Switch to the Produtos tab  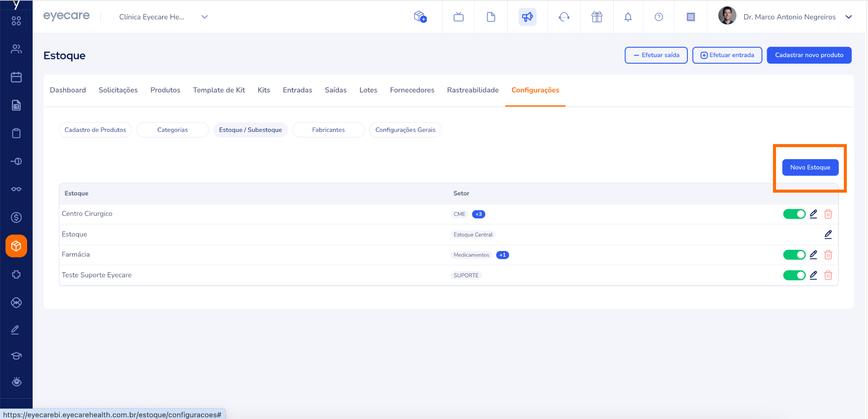pos(165,90)
